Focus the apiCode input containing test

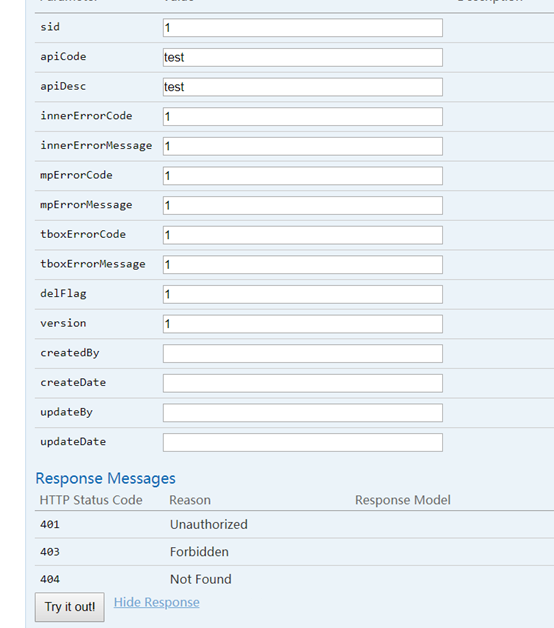pyautogui.click(x=303, y=57)
